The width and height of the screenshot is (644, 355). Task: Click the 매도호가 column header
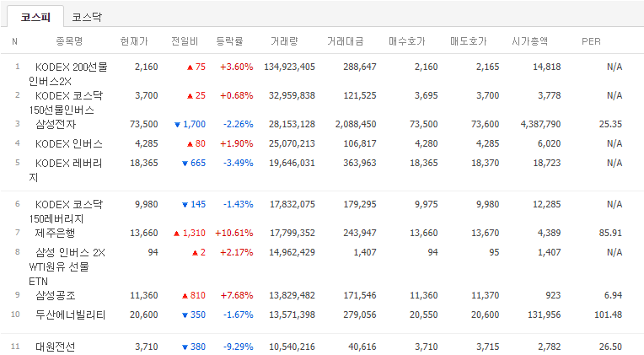(x=469, y=41)
